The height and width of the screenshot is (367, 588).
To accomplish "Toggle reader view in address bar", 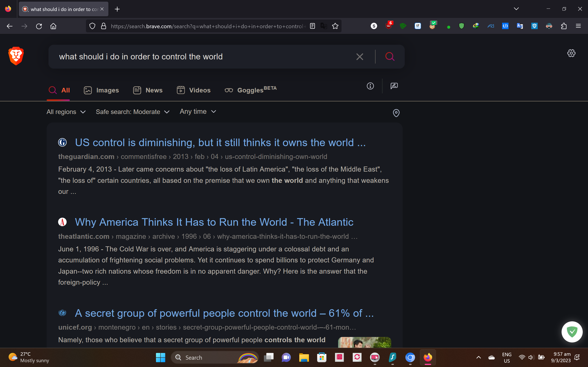I will coord(312,26).
